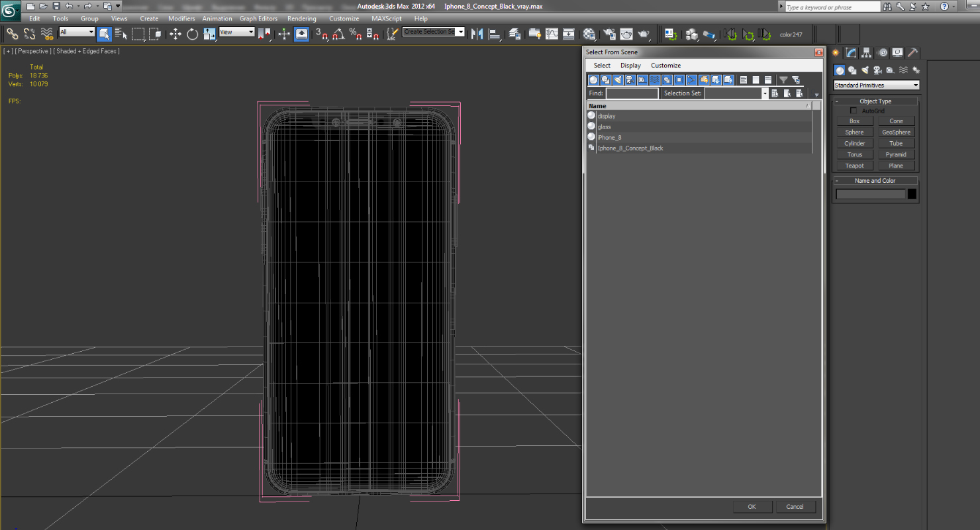Open the application menu logo button

[x=11, y=11]
